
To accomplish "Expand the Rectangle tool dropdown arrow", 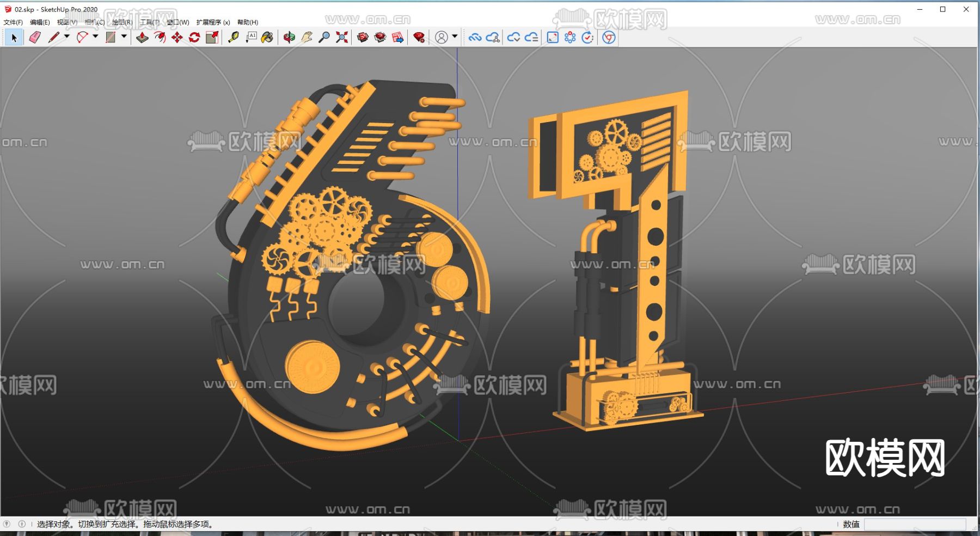I will [x=124, y=36].
